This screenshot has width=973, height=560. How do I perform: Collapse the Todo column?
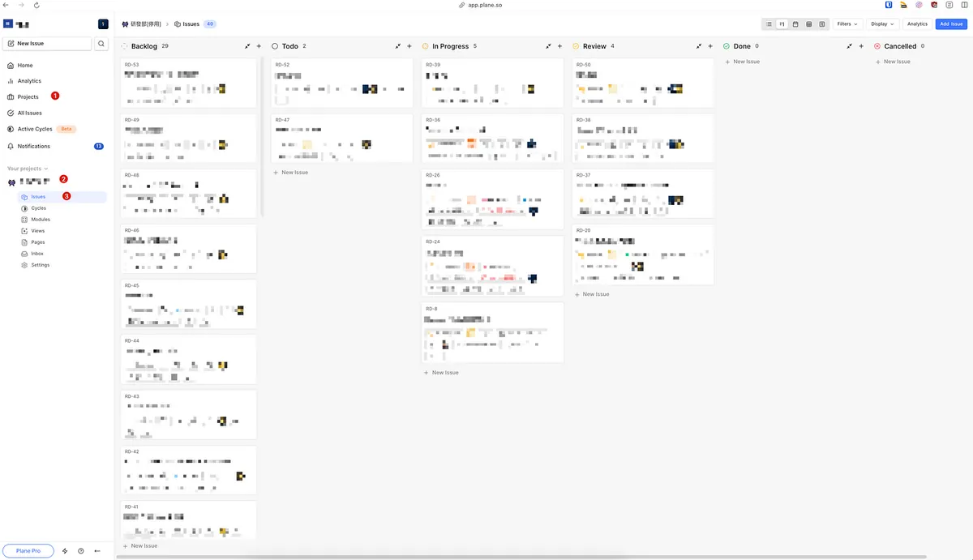[397, 46]
